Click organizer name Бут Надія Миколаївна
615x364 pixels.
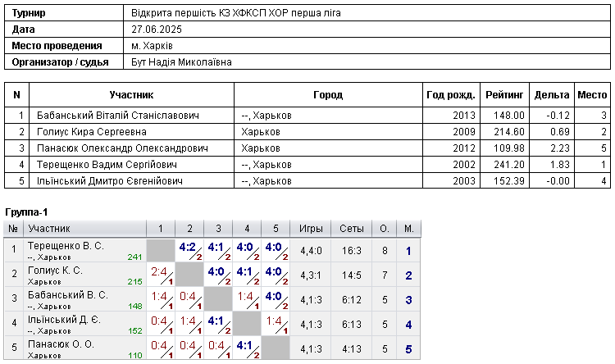[181, 62]
